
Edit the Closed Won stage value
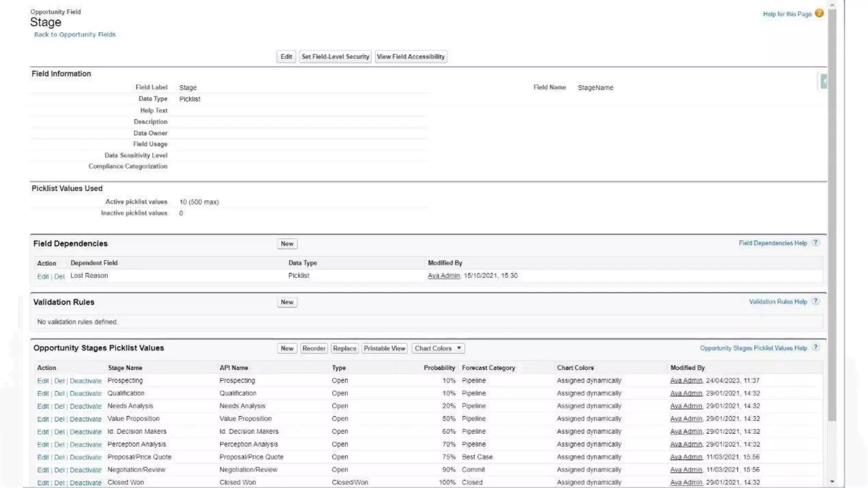43,483
